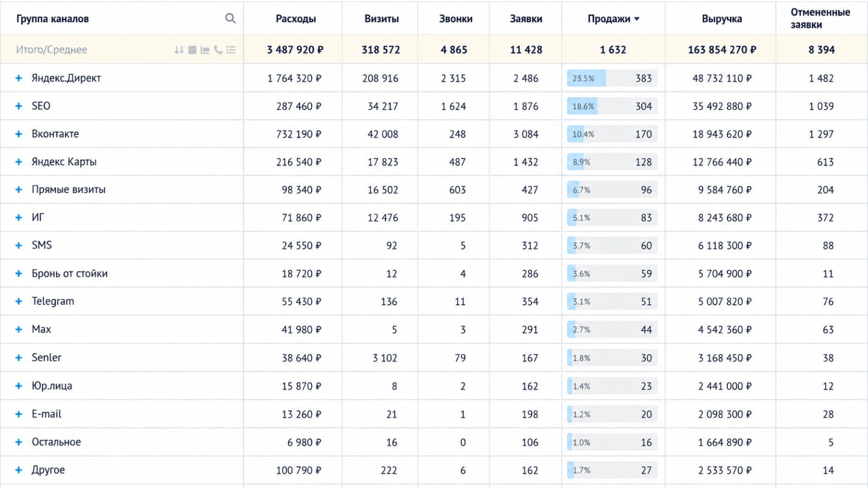Expand the E-mail channel row
Image resolution: width=868 pixels, height=488 pixels.
point(18,414)
